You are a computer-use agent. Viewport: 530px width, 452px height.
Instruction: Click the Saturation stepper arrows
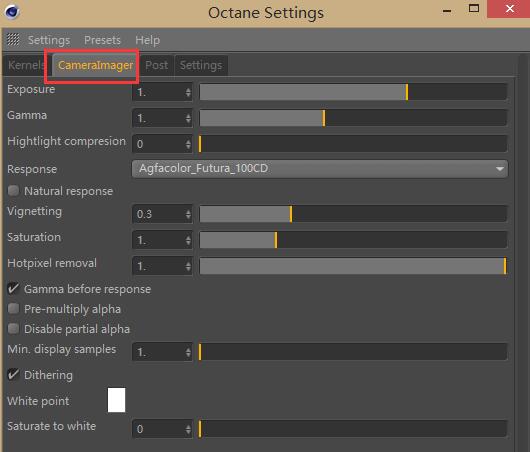tap(188, 240)
